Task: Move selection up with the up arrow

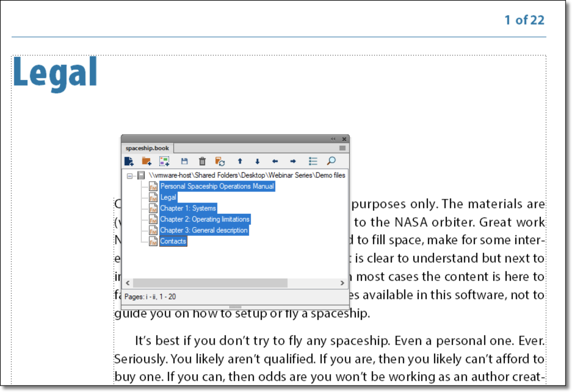Action: click(240, 161)
